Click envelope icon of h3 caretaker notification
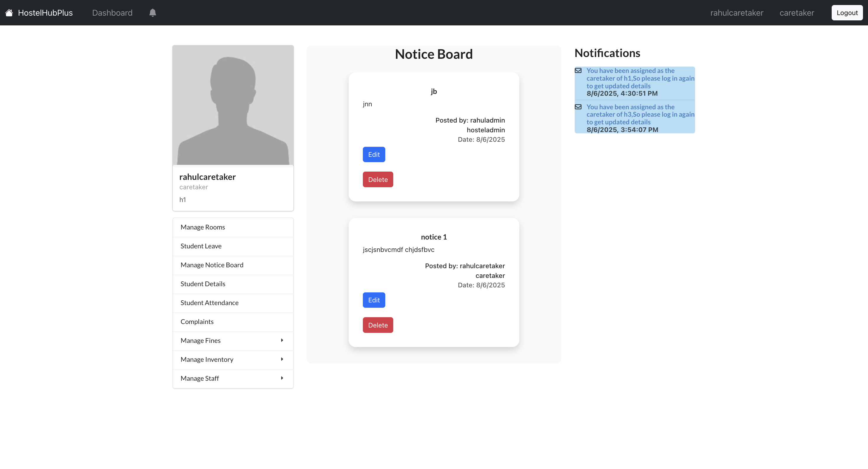Image resolution: width=868 pixels, height=469 pixels. click(x=578, y=107)
